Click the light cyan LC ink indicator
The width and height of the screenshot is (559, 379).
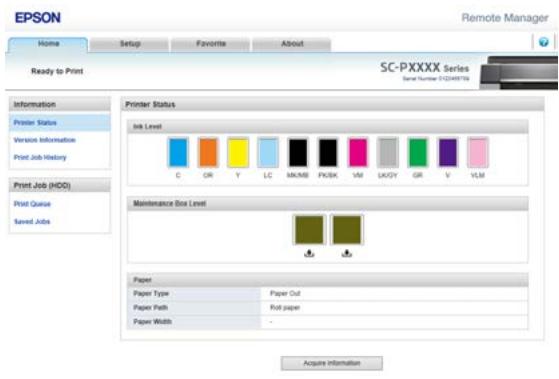[268, 153]
